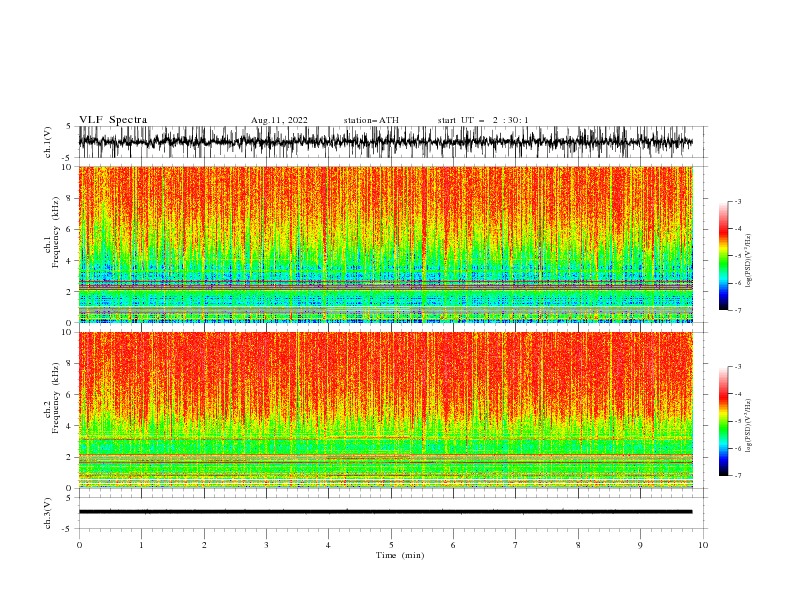Click the "Time (min)" axis title
Viewport: 792px width, 612px height.
(400, 555)
